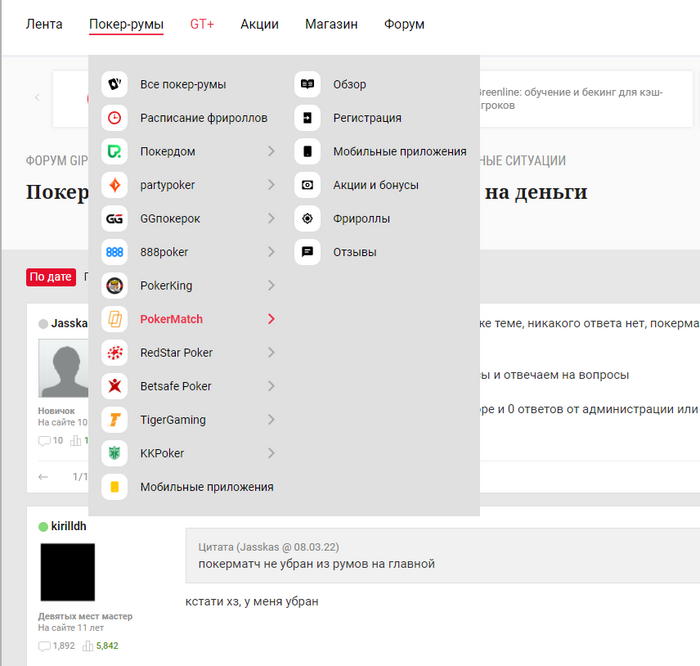
Task: Click the Jasskas grey silhouette avatar
Action: point(63,368)
